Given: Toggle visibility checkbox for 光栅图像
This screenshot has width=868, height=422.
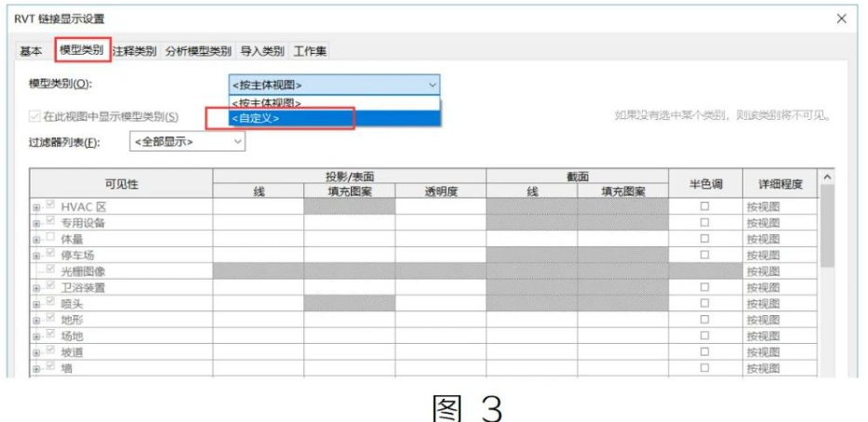Looking at the screenshot, I should coord(51,270).
